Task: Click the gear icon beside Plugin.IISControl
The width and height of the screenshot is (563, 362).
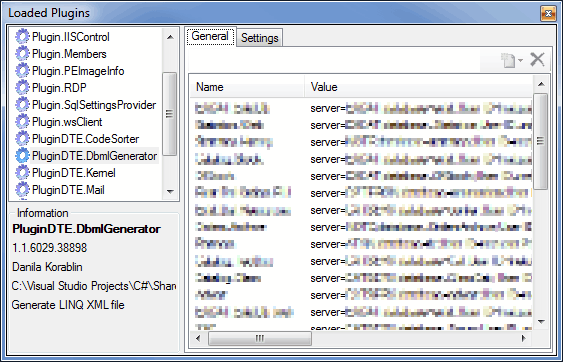Action: coord(22,37)
